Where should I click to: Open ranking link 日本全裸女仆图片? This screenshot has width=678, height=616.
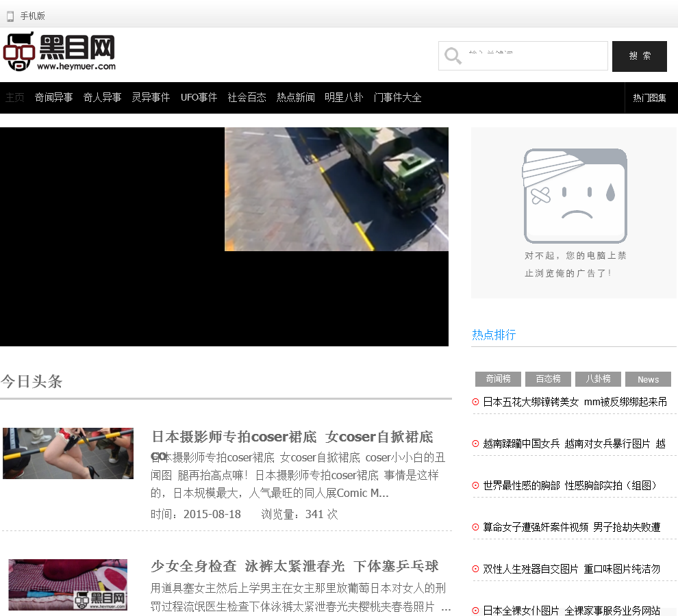coord(572,611)
